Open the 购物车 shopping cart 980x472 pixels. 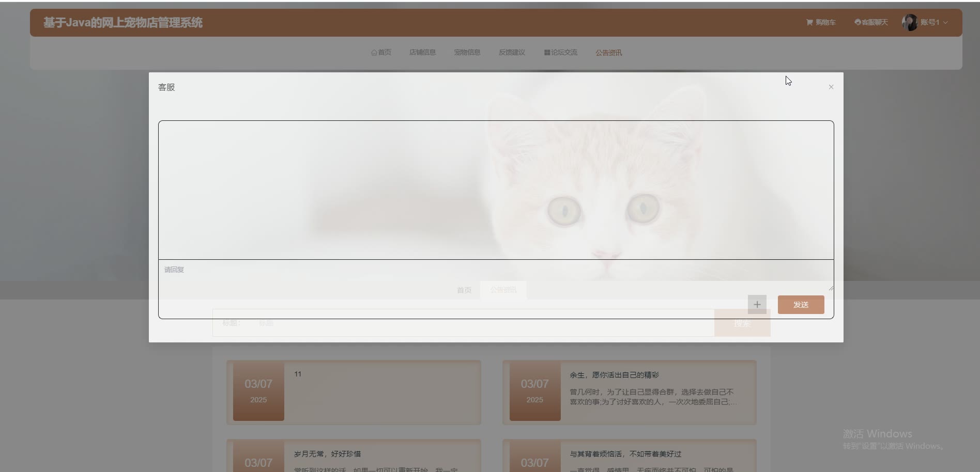(821, 22)
